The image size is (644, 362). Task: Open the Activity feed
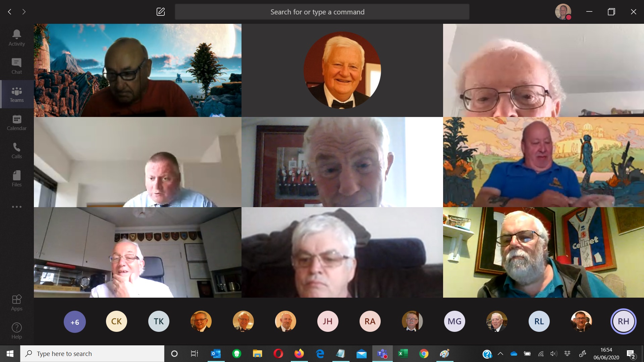pyautogui.click(x=16, y=38)
